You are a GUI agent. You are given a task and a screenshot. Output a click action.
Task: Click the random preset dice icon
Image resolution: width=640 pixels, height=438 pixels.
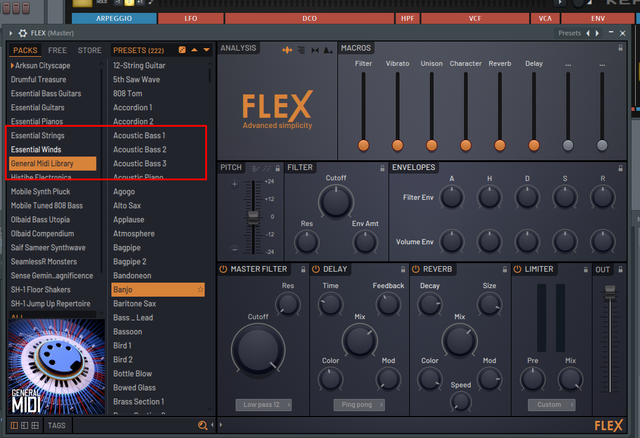[182, 50]
